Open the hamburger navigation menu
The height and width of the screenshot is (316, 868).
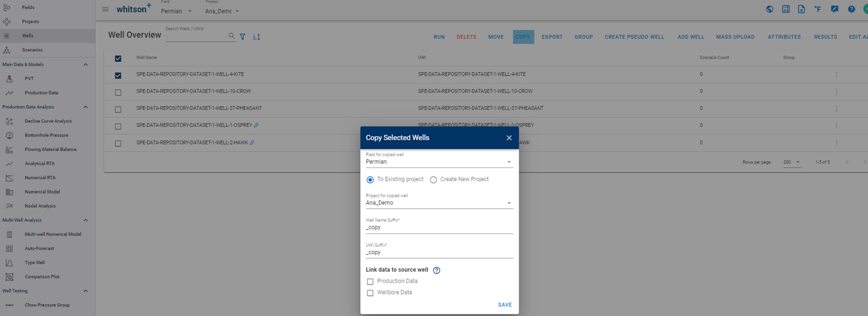coord(105,9)
